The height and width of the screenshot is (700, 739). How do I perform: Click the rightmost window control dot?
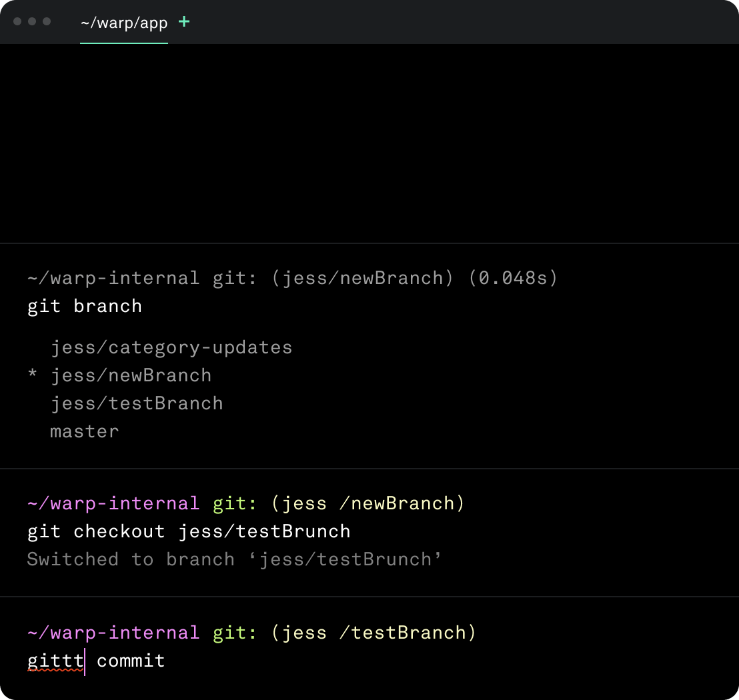48,21
